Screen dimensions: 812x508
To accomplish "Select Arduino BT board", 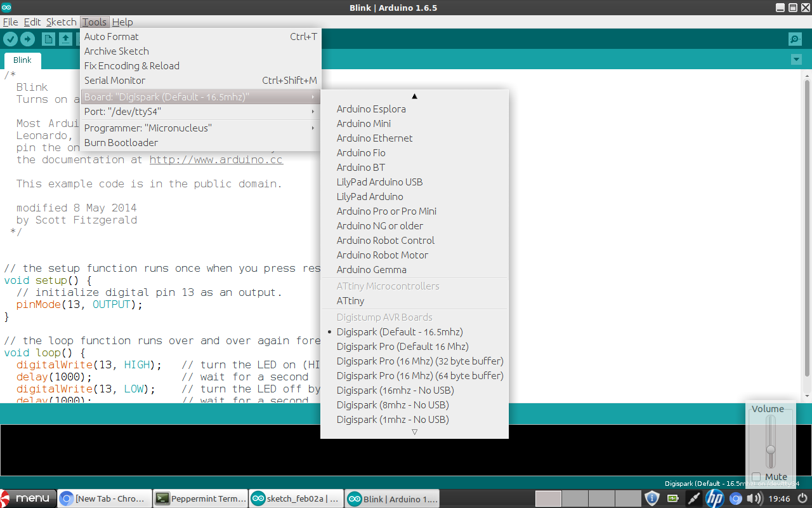I will (415, 167).
